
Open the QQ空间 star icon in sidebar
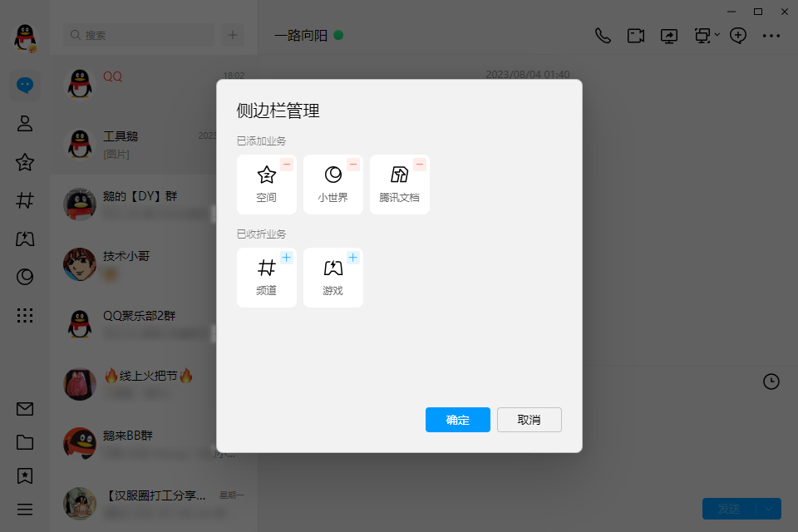tap(24, 162)
